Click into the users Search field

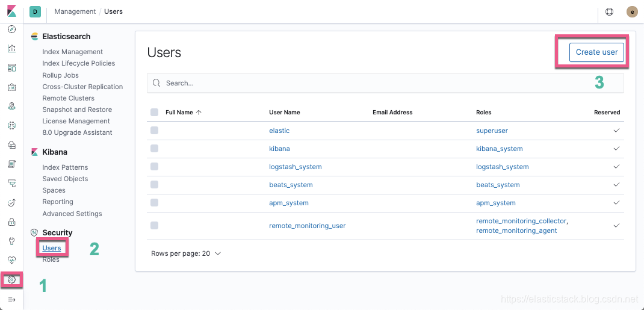pyautogui.click(x=385, y=83)
